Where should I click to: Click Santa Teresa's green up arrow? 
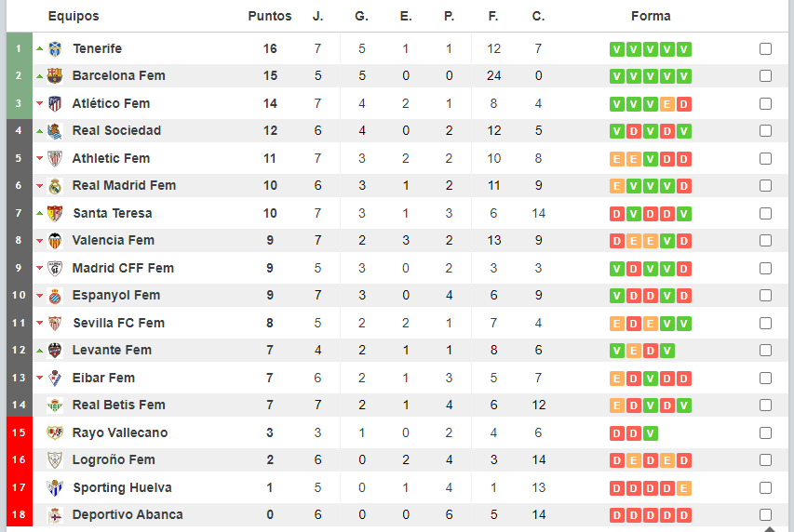(39, 213)
